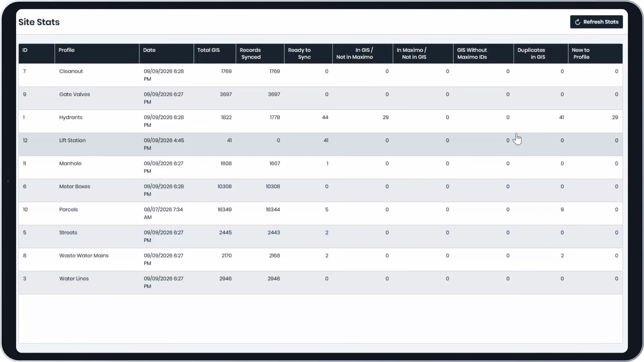The height and width of the screenshot is (362, 644).
Task: Click the Ready to Sync column header
Action: [x=308, y=54]
